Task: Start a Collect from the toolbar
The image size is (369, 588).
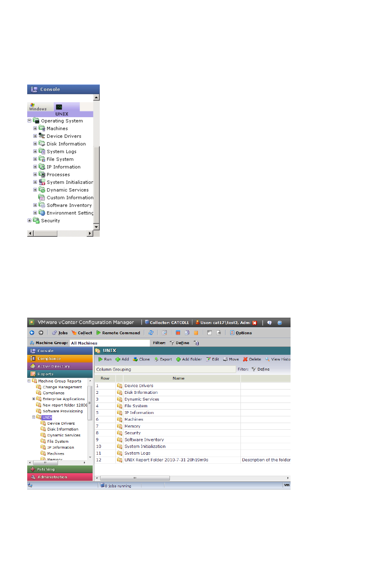Action: coord(82,333)
